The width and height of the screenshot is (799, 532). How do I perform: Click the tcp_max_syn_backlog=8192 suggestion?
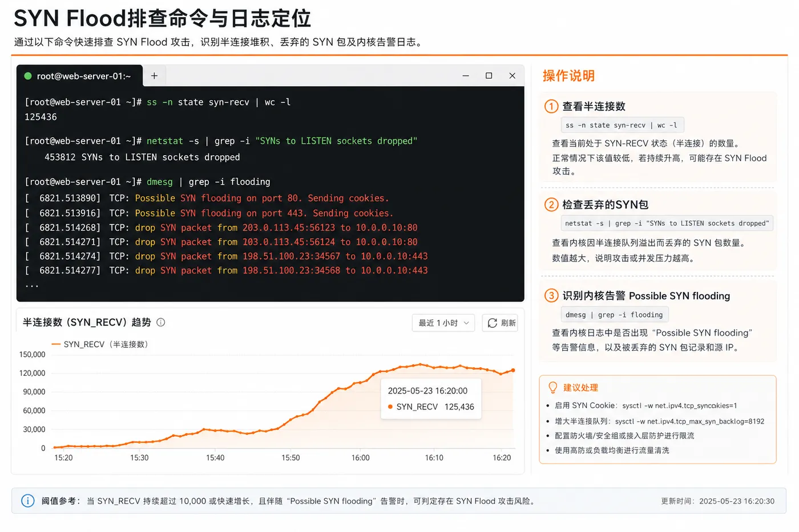(659, 421)
